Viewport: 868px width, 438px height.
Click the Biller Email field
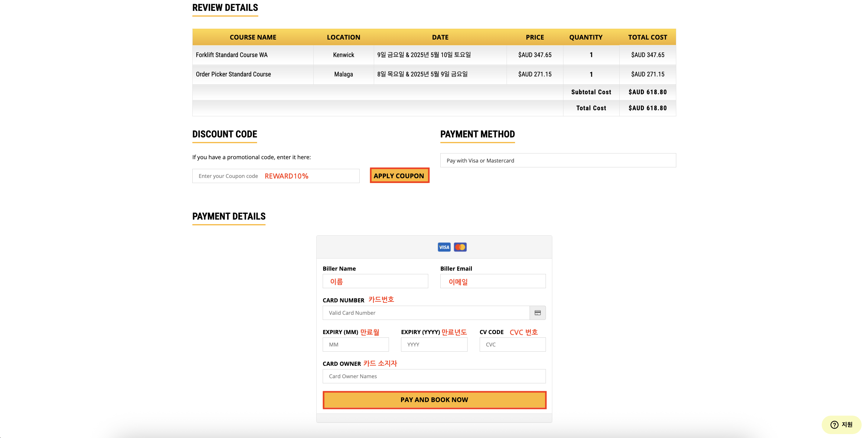[493, 281]
